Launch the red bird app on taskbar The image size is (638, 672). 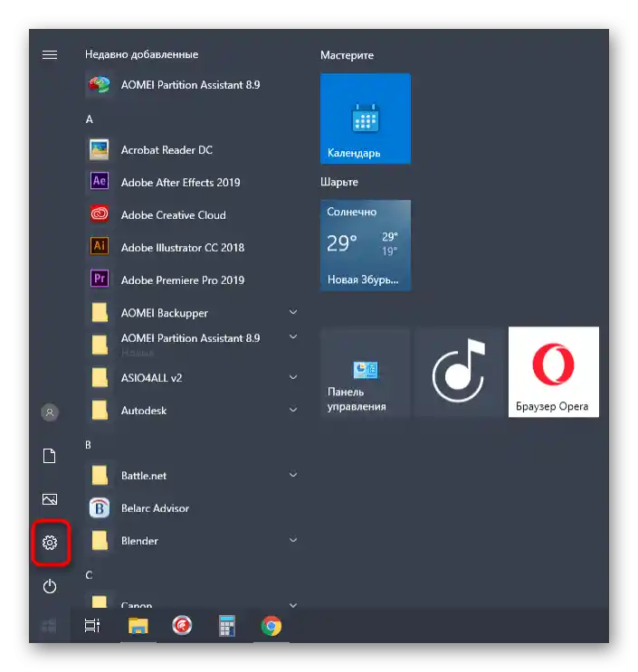[x=182, y=626]
